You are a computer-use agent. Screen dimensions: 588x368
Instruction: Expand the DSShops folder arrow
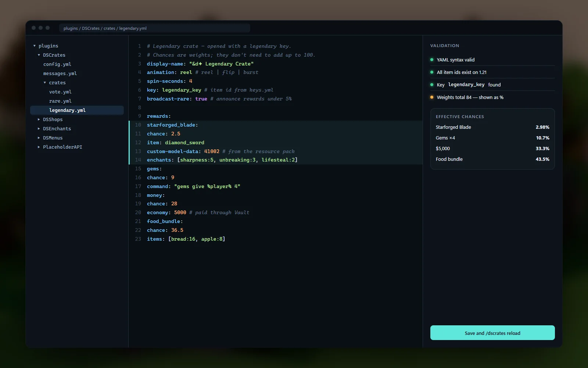(39, 120)
